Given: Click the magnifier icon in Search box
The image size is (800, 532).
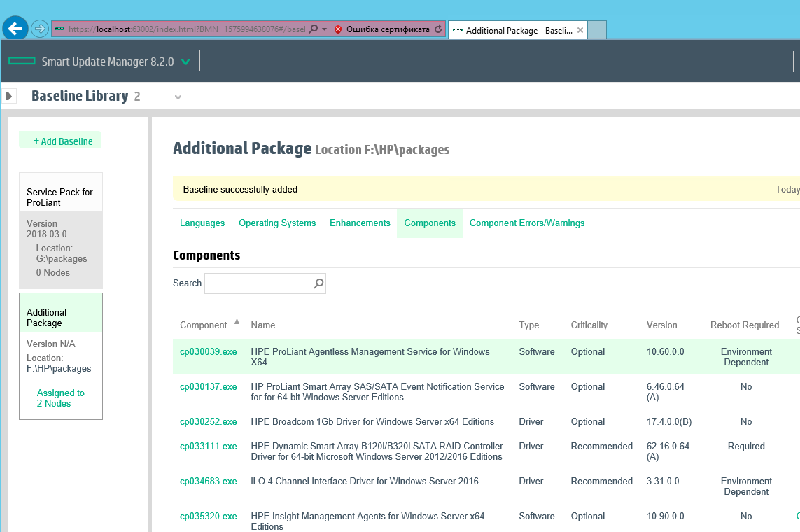Looking at the screenshot, I should point(318,283).
